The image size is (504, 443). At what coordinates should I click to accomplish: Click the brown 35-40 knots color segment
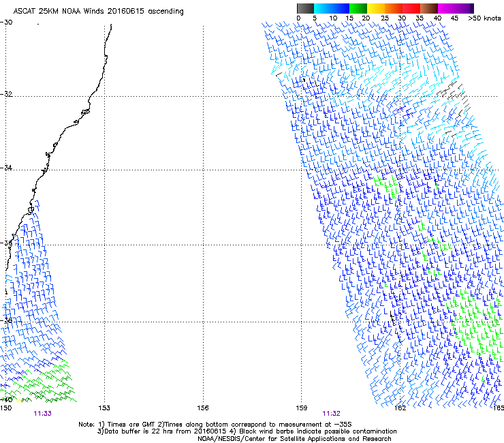429,8
